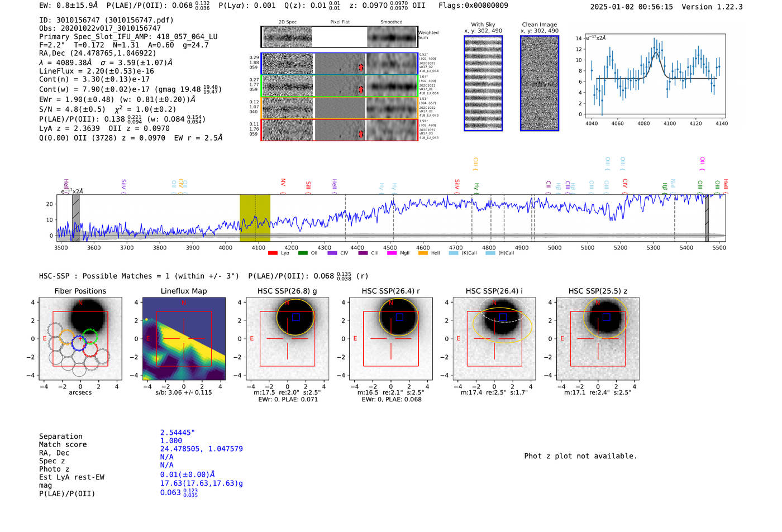Click the Primary Spec_Slot_IFU_AMP text
This screenshot has width=782, height=532.
click(128, 37)
